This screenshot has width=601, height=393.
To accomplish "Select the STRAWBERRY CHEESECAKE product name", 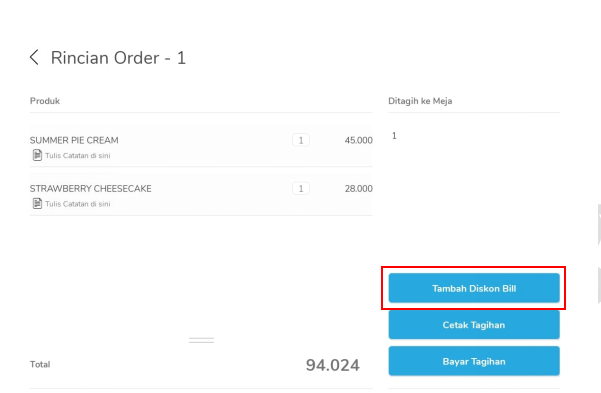I will (x=90, y=189).
